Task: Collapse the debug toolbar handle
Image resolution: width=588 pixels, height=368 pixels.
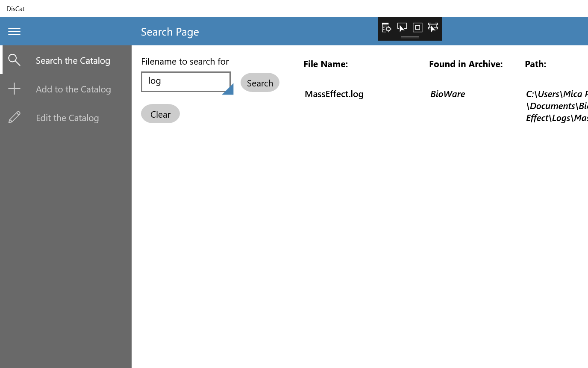Action: [410, 37]
